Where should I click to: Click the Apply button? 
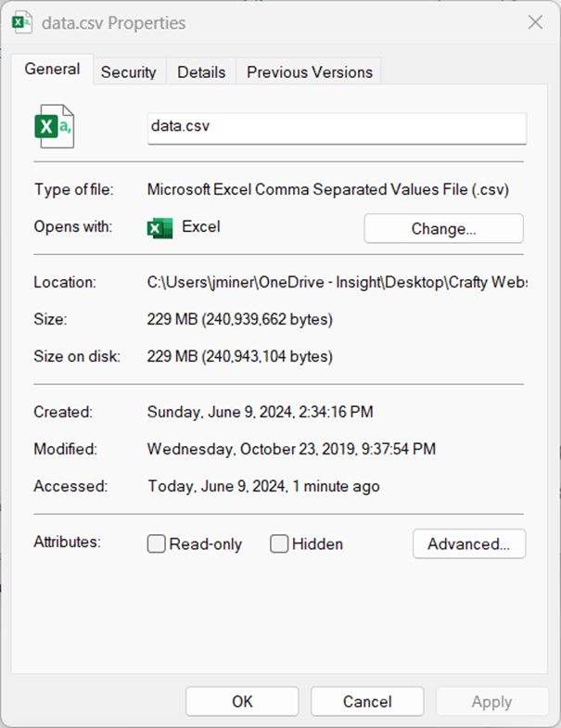click(491, 702)
